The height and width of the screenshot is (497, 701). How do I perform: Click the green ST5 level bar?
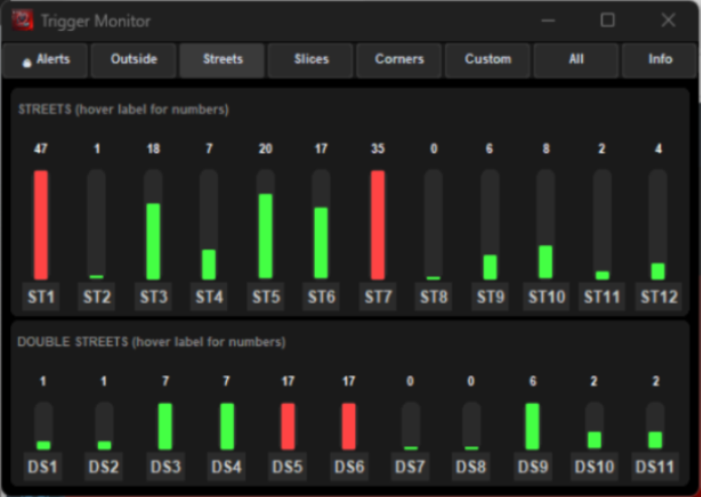point(265,236)
